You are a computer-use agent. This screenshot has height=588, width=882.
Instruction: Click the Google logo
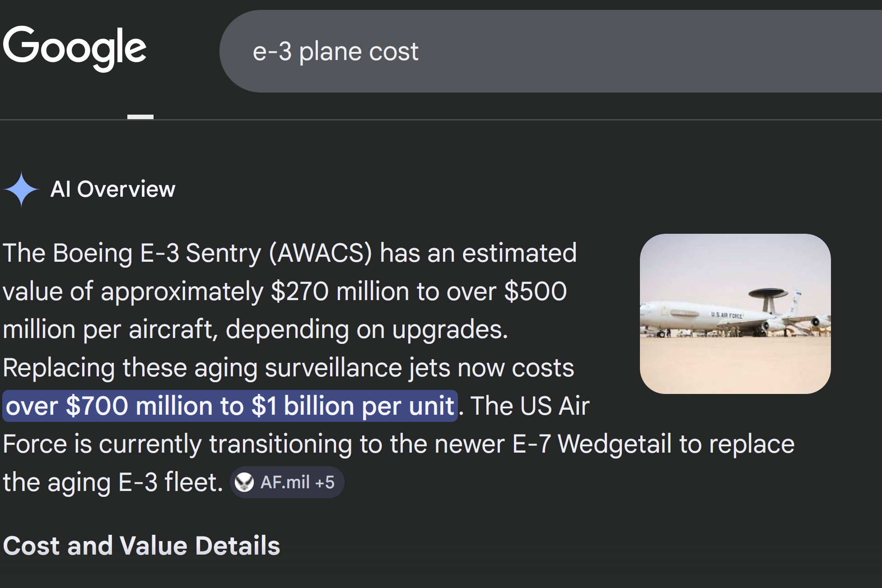tap(75, 48)
